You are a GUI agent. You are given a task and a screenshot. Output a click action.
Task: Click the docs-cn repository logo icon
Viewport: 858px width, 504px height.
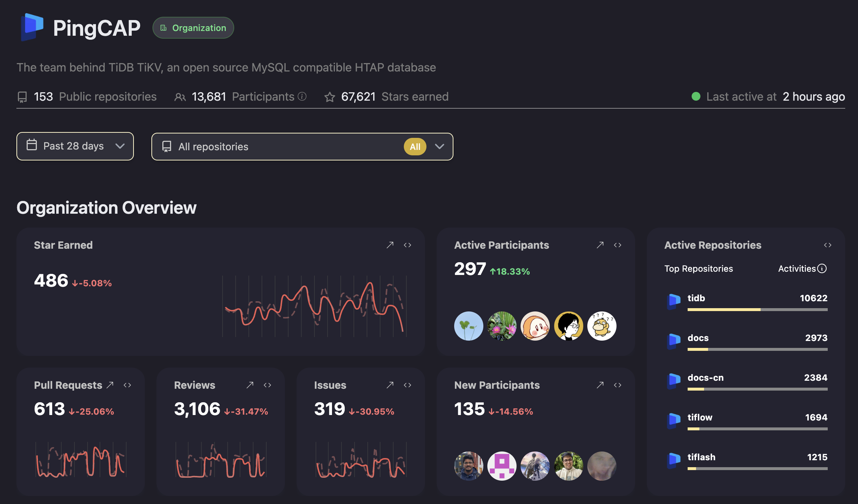674,381
